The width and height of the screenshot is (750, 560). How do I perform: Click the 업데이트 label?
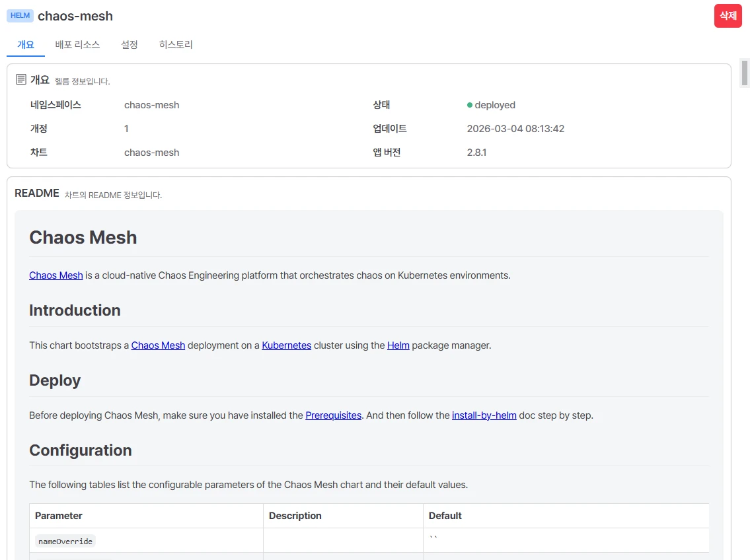point(390,129)
